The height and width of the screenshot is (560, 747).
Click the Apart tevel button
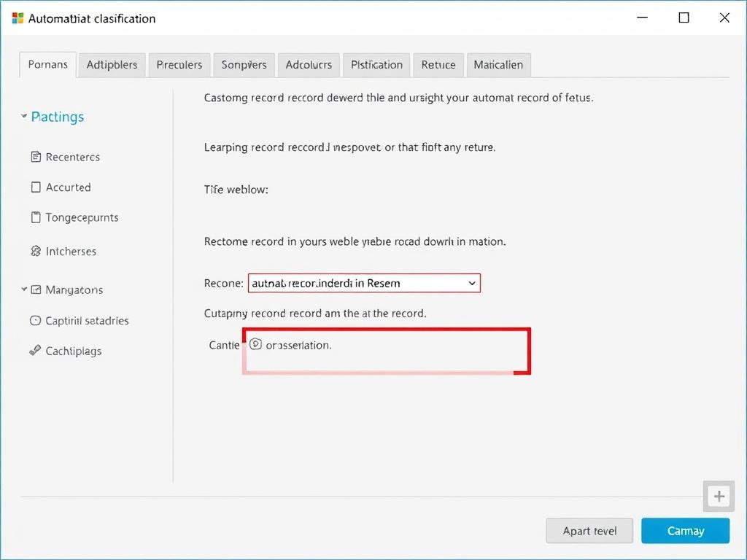click(x=589, y=531)
